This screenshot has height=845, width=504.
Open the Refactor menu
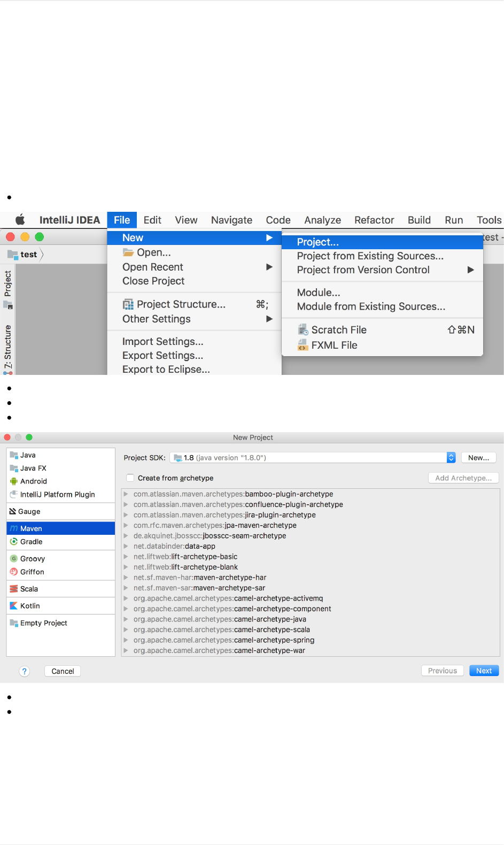pyautogui.click(x=374, y=220)
